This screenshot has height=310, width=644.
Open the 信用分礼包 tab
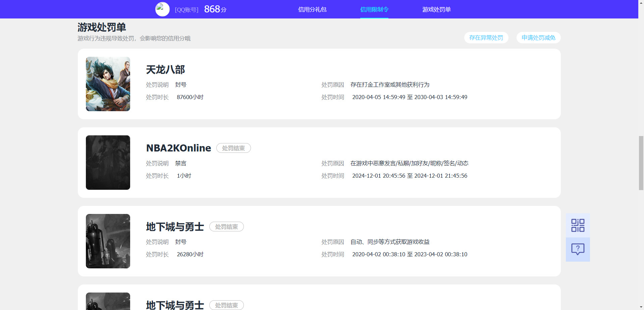[x=312, y=9]
